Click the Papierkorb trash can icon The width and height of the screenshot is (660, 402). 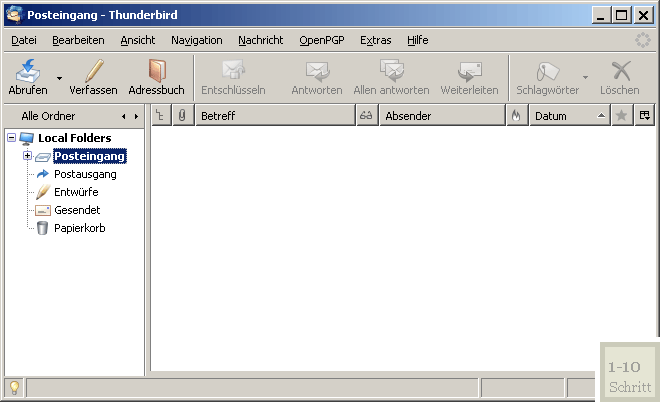click(43, 228)
